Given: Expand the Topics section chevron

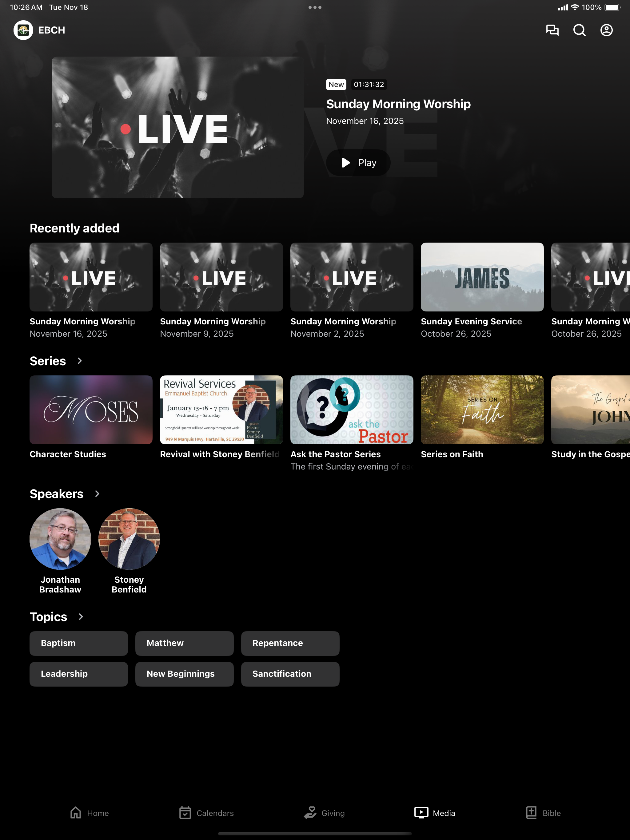Looking at the screenshot, I should point(81,617).
